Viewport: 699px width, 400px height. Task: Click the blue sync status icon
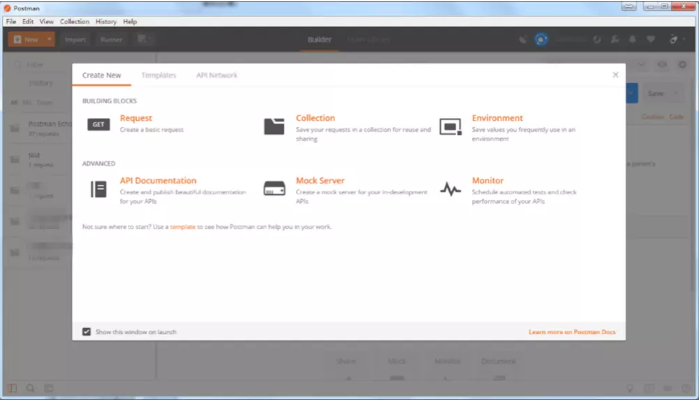pos(541,39)
